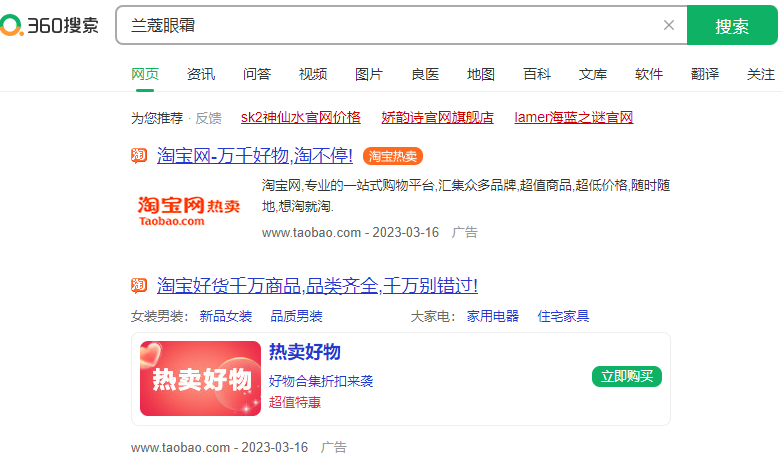Click the red 超值特惠 link
The height and width of the screenshot is (456, 782).
pyautogui.click(x=295, y=402)
